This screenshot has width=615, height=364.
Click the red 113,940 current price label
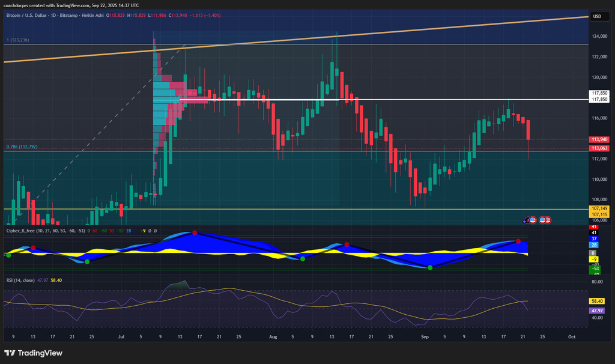(x=599, y=139)
